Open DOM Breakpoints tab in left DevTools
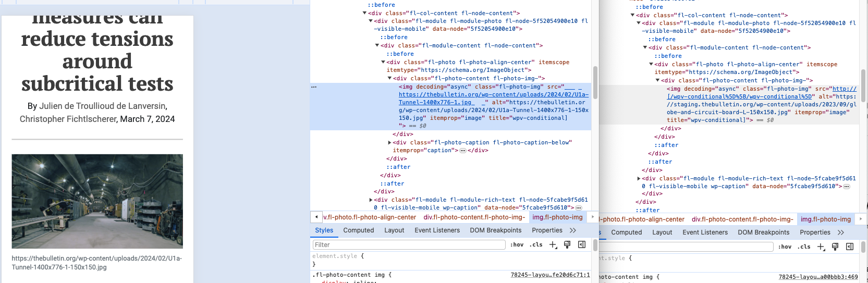The image size is (868, 283). (496, 230)
